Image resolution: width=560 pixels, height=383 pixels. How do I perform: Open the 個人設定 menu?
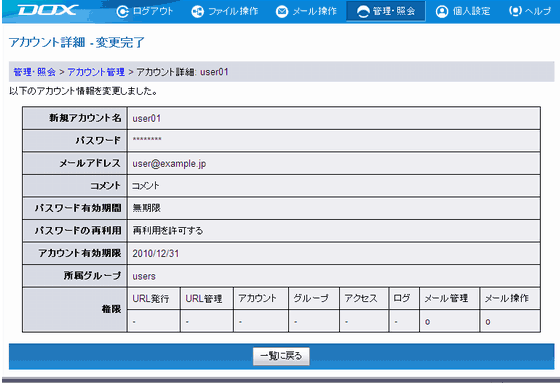471,11
